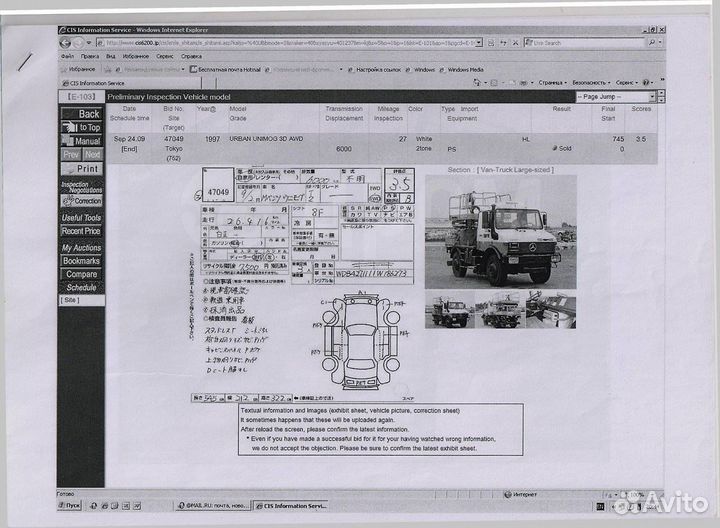Click the bid number '47049' cell
This screenshot has height=528, width=720.
point(174,139)
